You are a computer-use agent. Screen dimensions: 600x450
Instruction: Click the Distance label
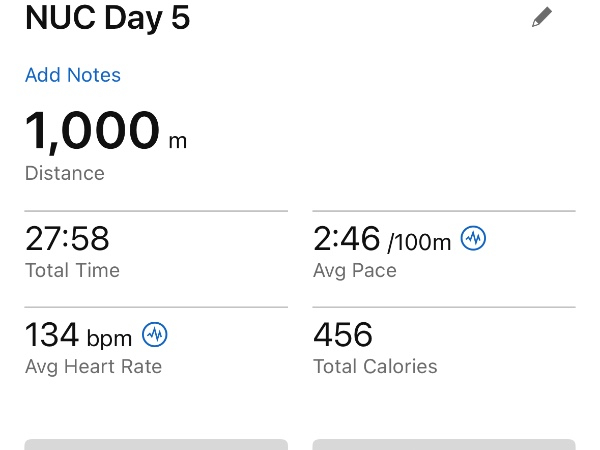click(x=65, y=173)
